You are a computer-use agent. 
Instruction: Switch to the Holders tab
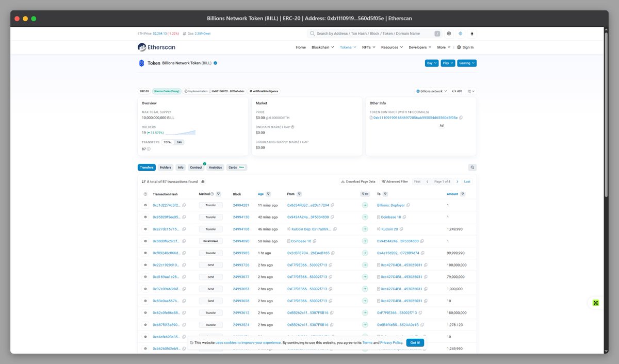coord(166,168)
